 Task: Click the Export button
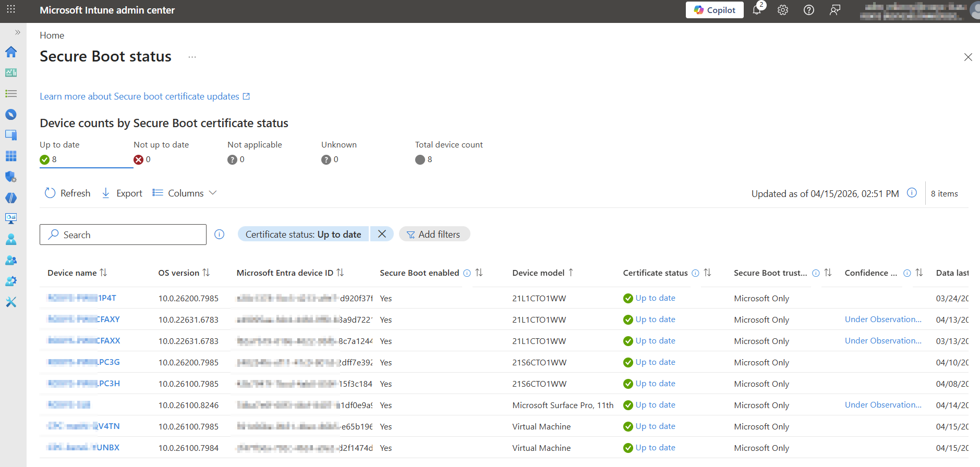[x=122, y=193]
